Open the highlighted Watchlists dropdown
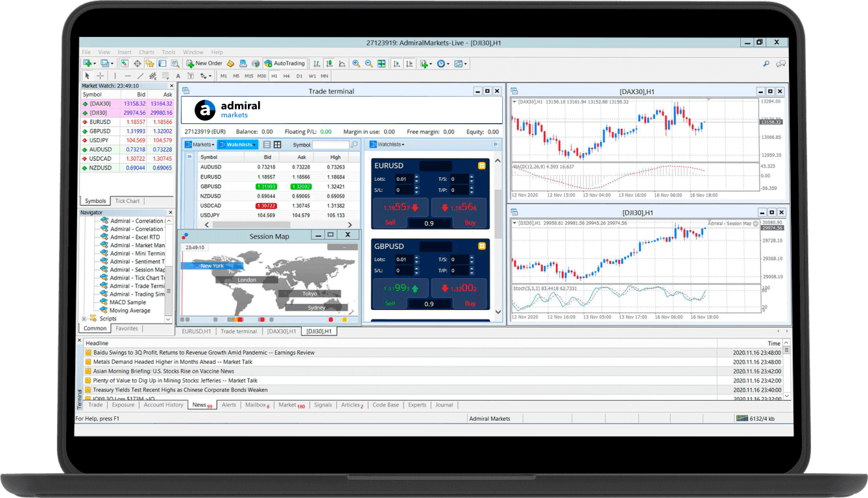The image size is (868, 498). (237, 145)
